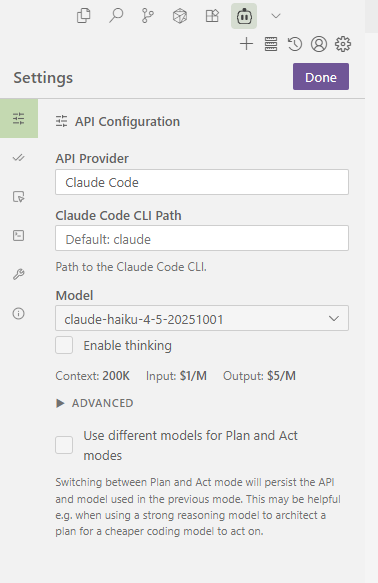Open the settings gear icon

coord(343,44)
